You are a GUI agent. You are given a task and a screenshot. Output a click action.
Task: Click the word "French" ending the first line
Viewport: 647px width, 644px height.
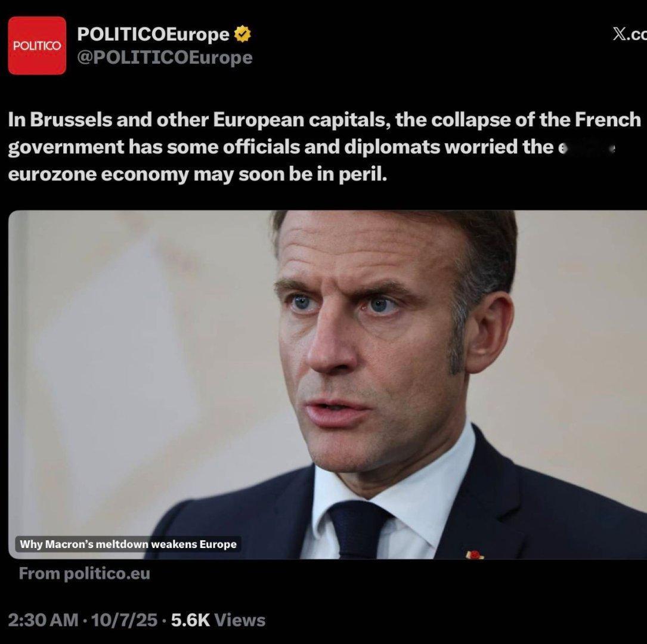coord(608,120)
